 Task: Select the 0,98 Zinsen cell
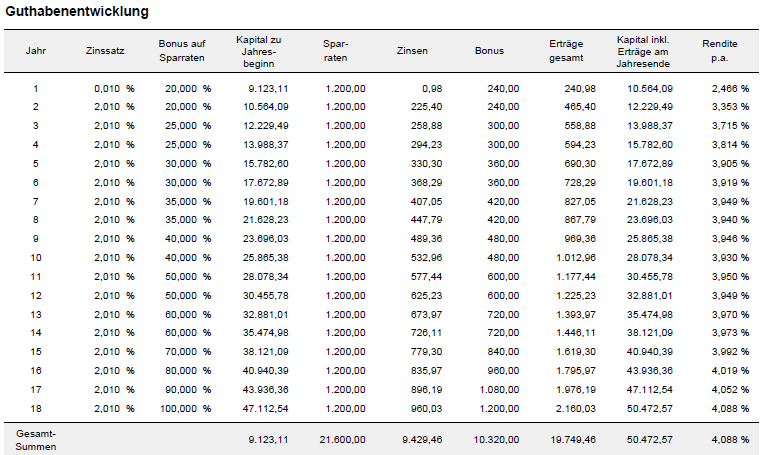point(432,88)
